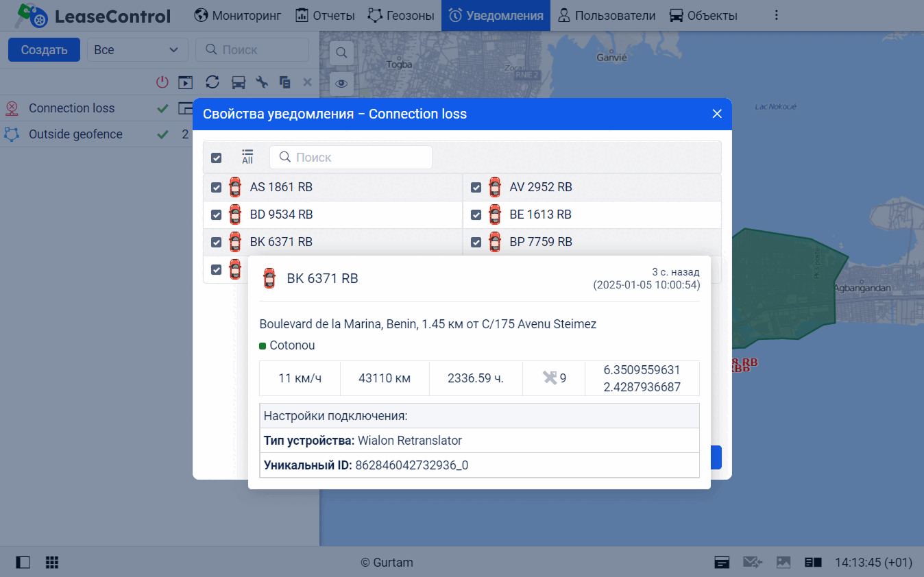The image size is (924, 577).
Task: Click the coordinates 6.3509559631 cell
Action: pos(642,378)
